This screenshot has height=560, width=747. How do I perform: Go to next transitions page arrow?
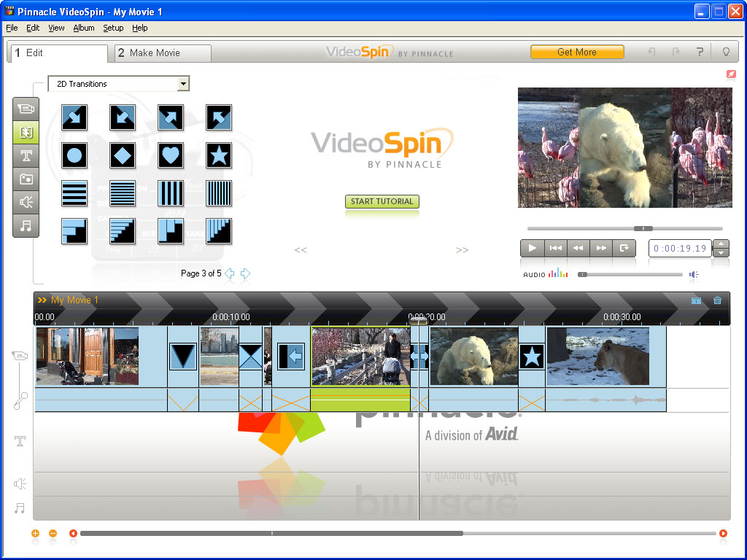tap(245, 273)
